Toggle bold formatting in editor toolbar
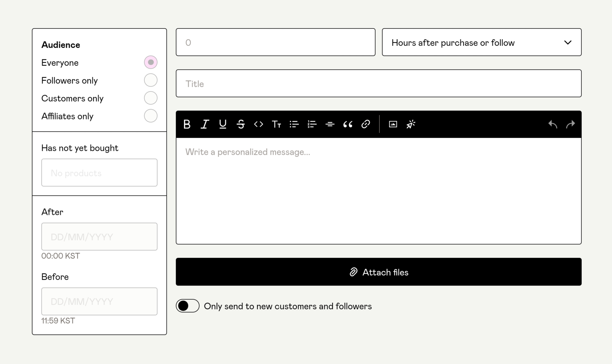Image resolution: width=612 pixels, height=364 pixels. coord(187,124)
